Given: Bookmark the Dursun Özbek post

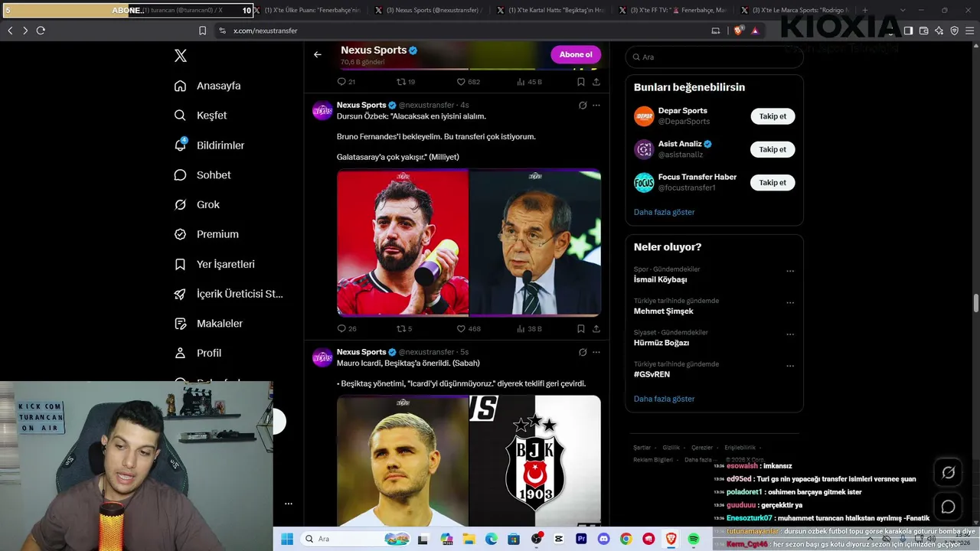Looking at the screenshot, I should click(581, 329).
